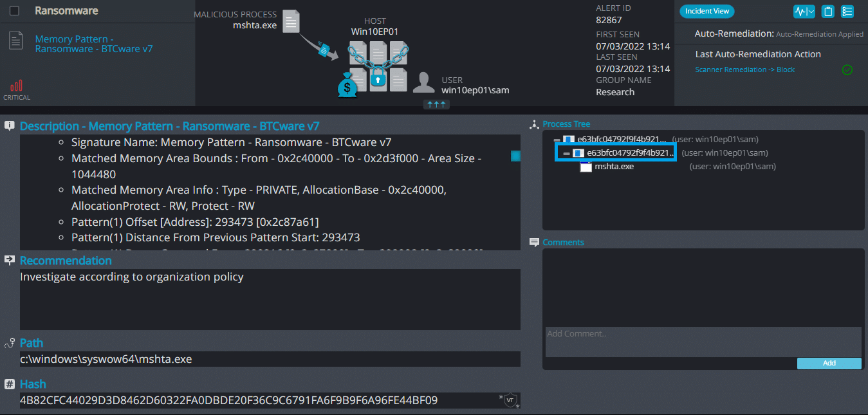Click the VirusTotal shield icon beside hash
The width and height of the screenshot is (868, 415).
[x=510, y=400]
